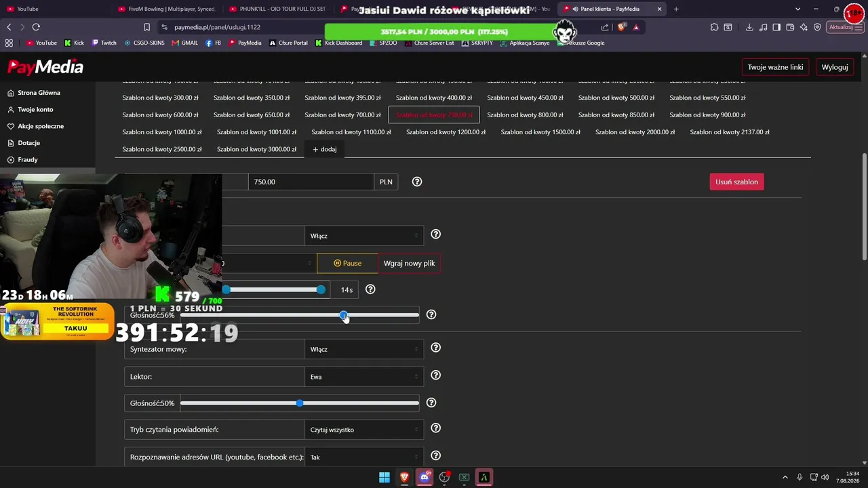Click the bookmark icon beside the address bar

coord(146,27)
